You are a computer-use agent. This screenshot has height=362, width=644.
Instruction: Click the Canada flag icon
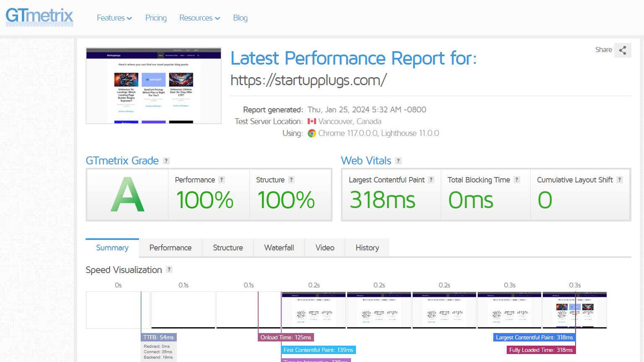[x=312, y=122]
